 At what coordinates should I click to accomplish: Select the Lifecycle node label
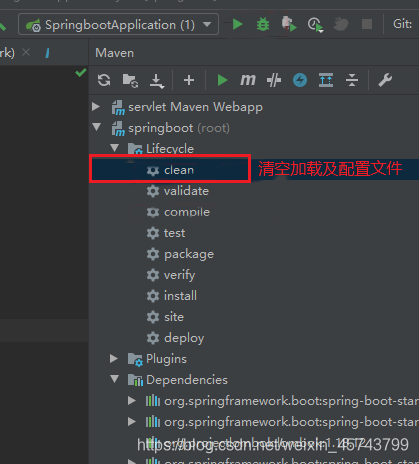[170, 149]
